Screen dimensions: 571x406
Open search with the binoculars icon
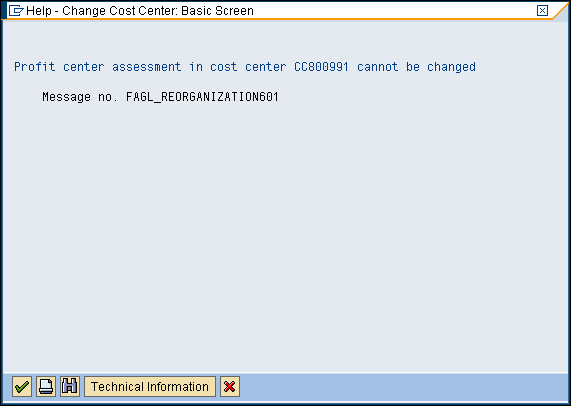[70, 386]
